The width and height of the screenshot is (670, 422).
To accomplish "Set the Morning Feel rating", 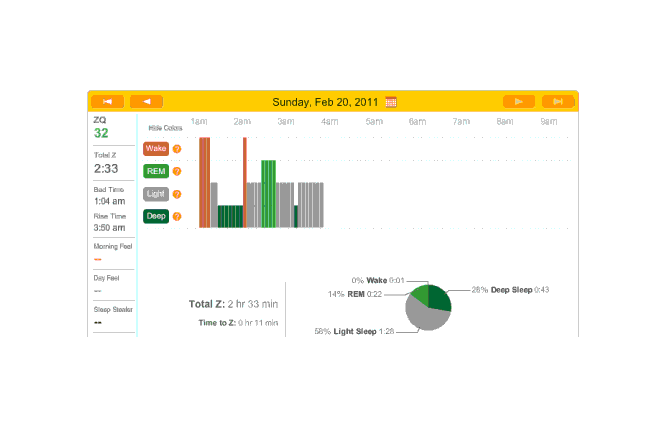I will (98, 258).
